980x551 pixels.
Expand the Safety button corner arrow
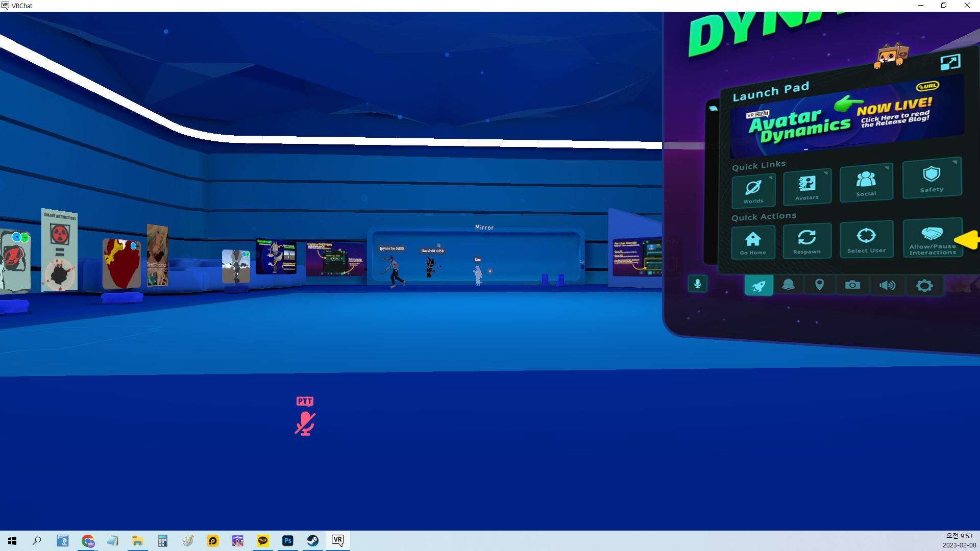pos(955,162)
